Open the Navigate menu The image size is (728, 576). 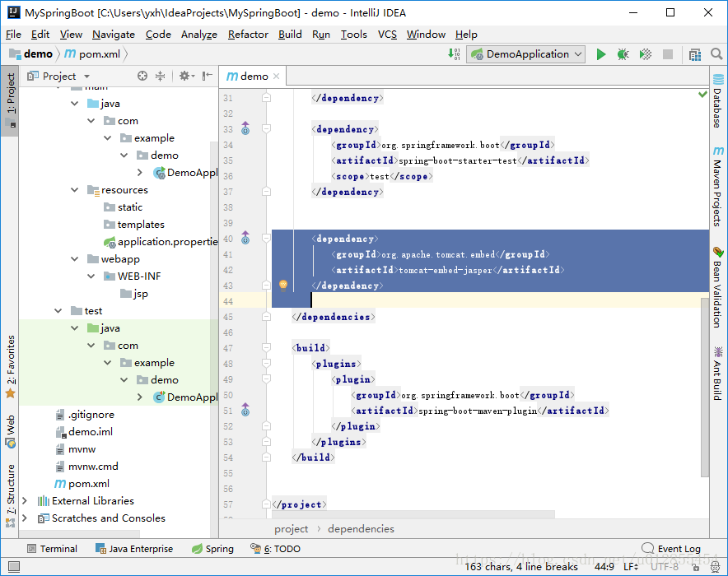[114, 35]
